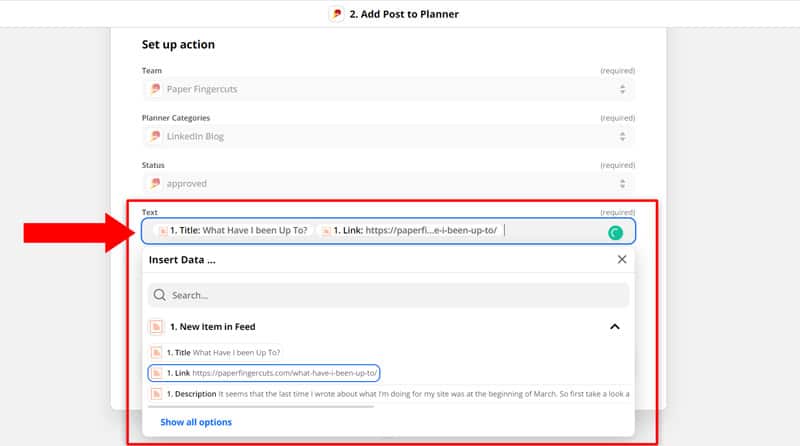This screenshot has width=800, height=446.
Task: Collapse the New Item in Feed section
Action: [615, 327]
